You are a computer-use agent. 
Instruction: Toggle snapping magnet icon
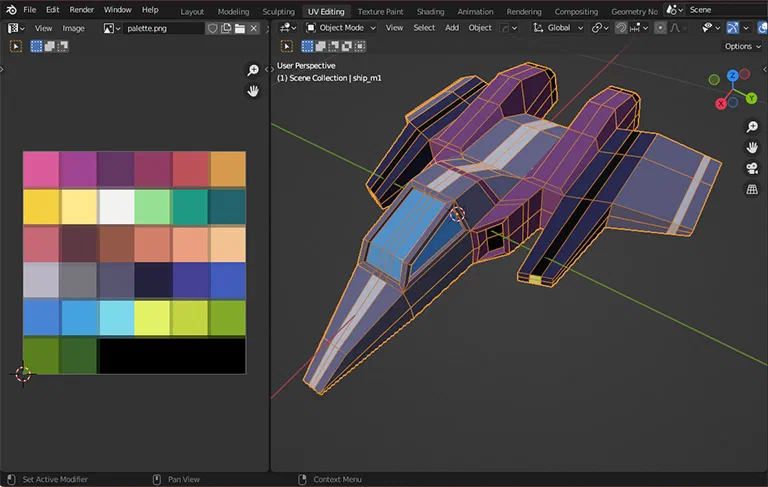point(621,28)
